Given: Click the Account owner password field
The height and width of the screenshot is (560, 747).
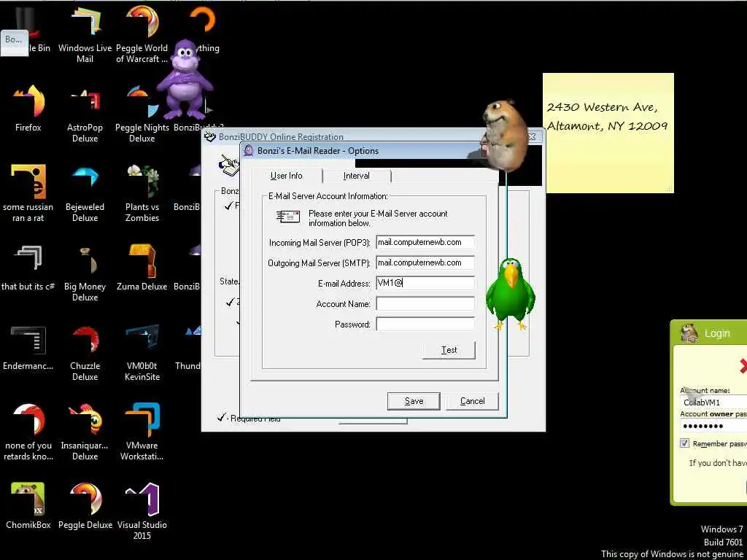Looking at the screenshot, I should point(713,426).
